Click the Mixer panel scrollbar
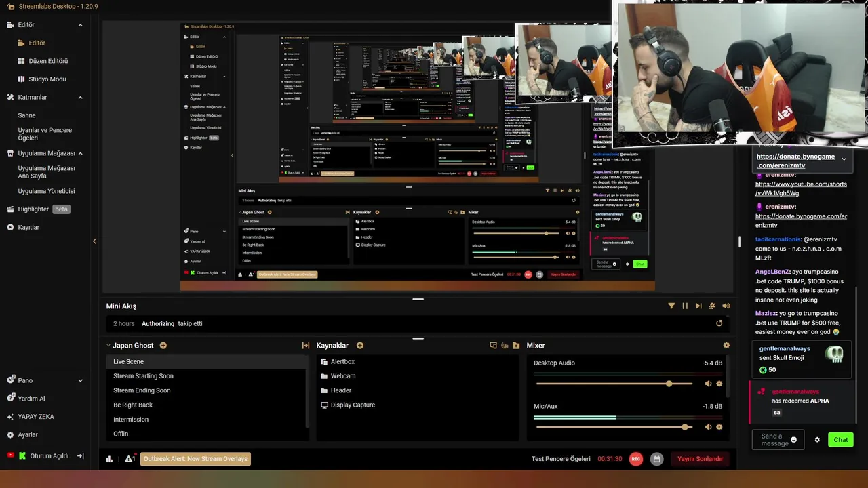Image resolution: width=868 pixels, height=488 pixels. click(x=729, y=377)
